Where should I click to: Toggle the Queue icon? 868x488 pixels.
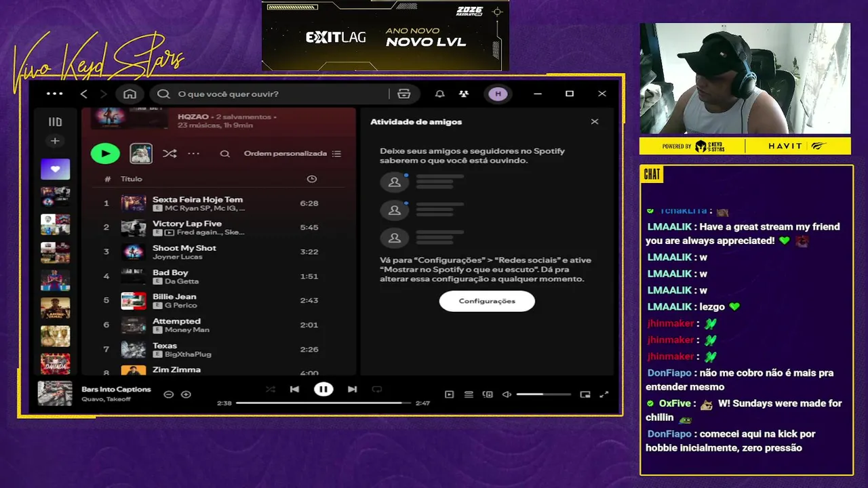469,394
